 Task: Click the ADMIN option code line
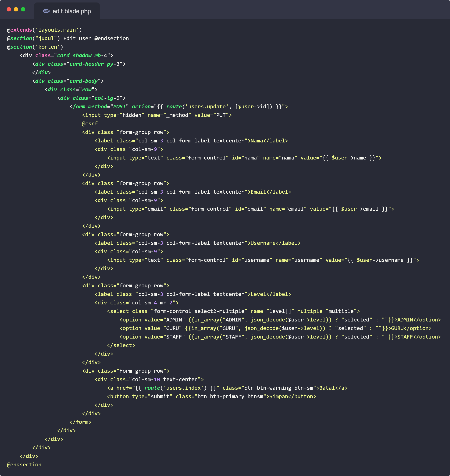(280, 320)
